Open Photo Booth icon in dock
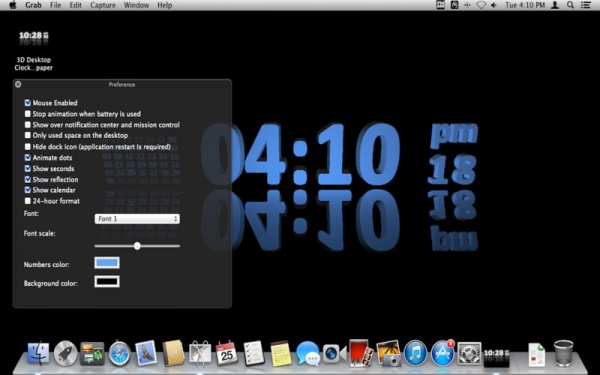 click(361, 353)
